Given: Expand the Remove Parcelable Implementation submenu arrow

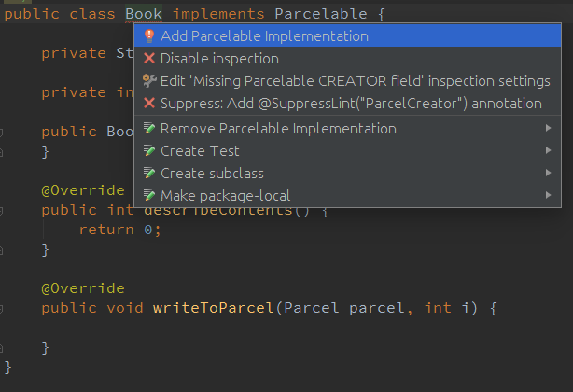Looking at the screenshot, I should 549,129.
